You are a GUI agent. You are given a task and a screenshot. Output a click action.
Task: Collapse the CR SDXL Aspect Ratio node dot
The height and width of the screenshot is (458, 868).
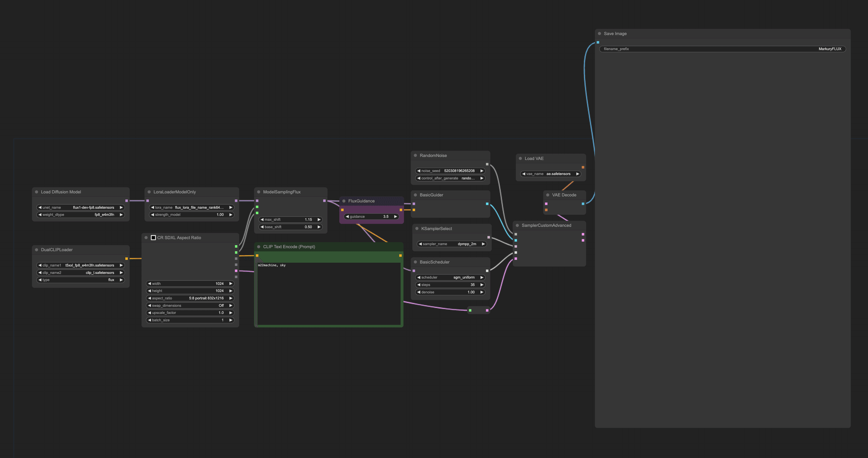coord(146,238)
